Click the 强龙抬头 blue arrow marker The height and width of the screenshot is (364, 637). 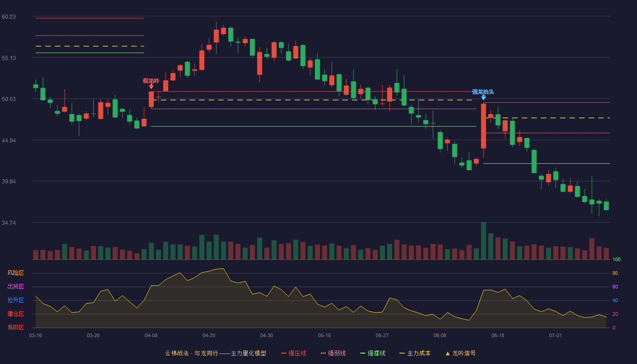(484, 97)
